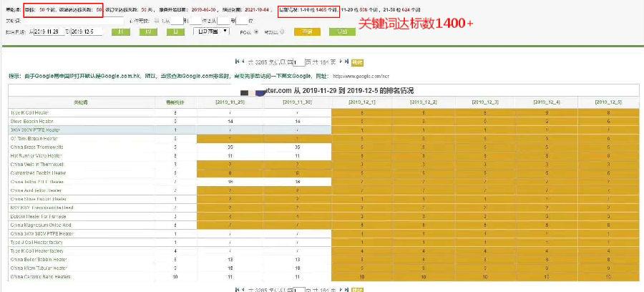Open the China Ceramic Band Heaters keyword

coord(39,276)
